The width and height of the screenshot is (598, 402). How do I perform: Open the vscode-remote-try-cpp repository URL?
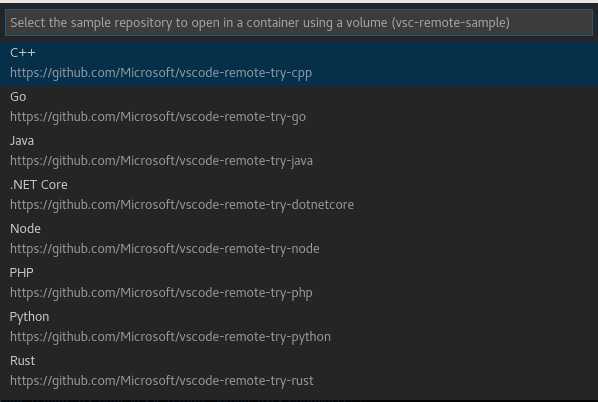click(x=161, y=72)
